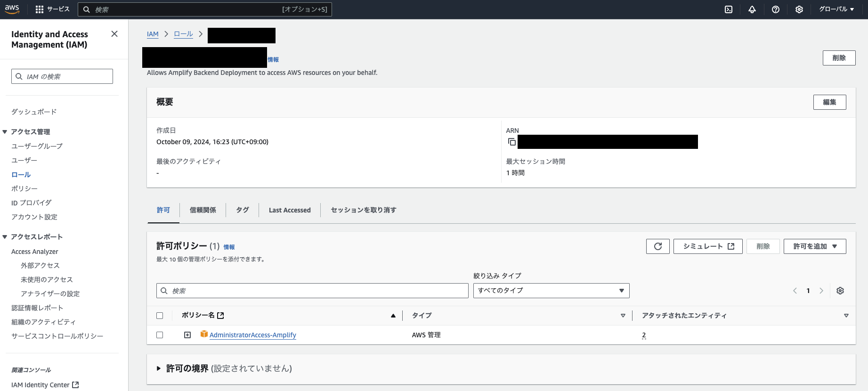Collapse the アクセスレポート sidebar section
This screenshot has width=868, height=391.
click(x=5, y=237)
